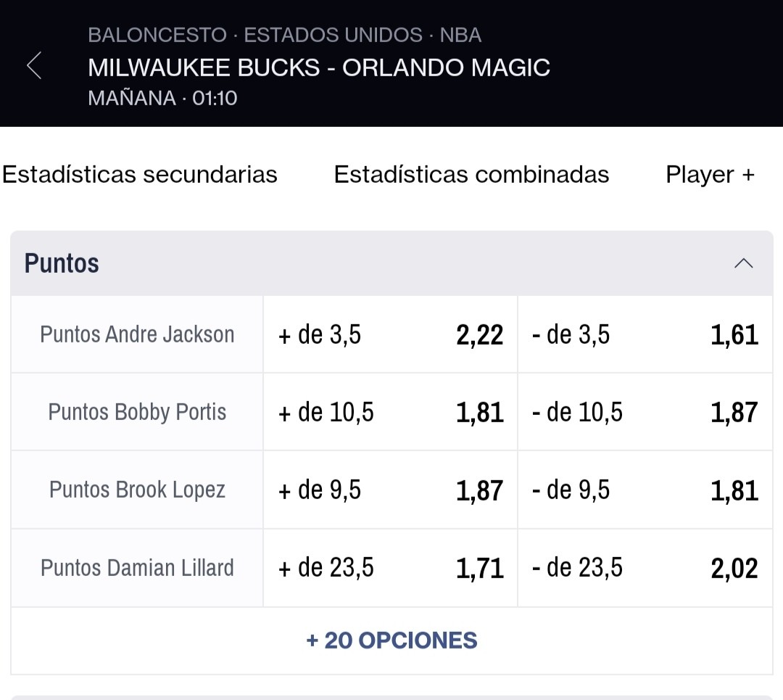Open the Estadísticas secundarias tab
This screenshot has height=700, width=783.
coord(140,175)
